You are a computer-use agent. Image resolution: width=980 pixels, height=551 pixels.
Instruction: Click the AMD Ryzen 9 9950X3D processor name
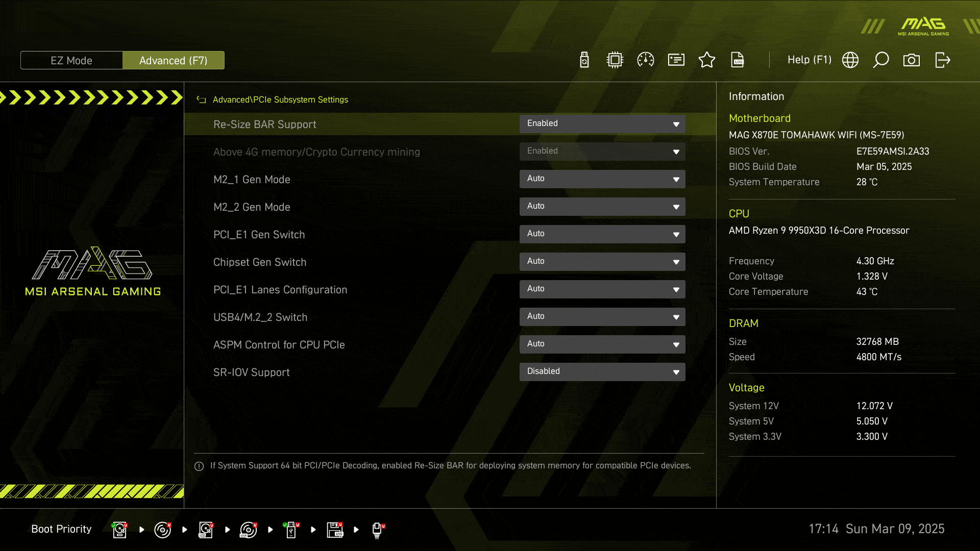[819, 231]
